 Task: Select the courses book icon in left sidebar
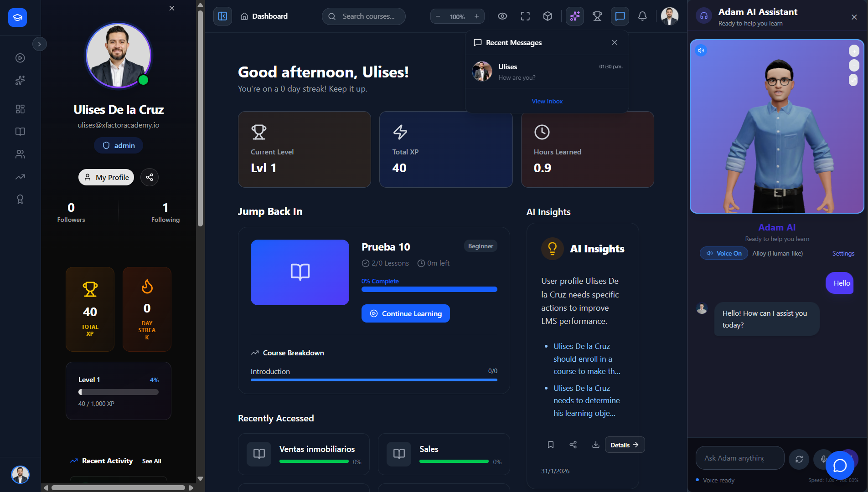(x=20, y=132)
